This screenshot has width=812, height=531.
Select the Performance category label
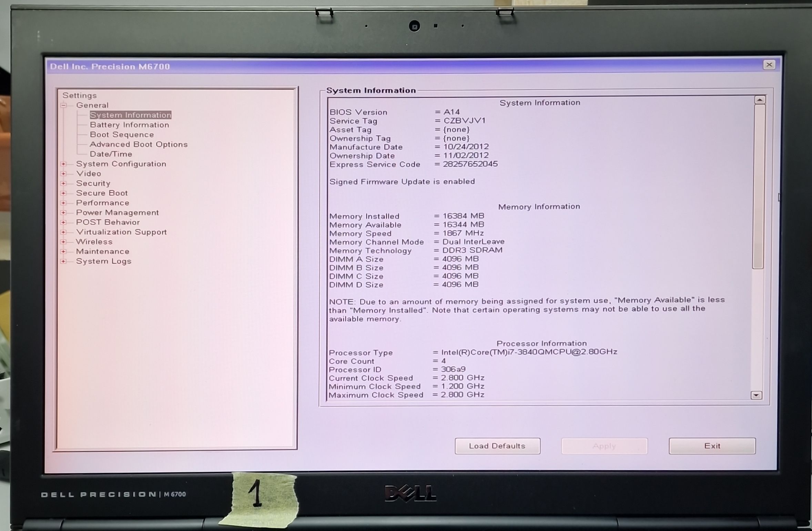tap(102, 203)
